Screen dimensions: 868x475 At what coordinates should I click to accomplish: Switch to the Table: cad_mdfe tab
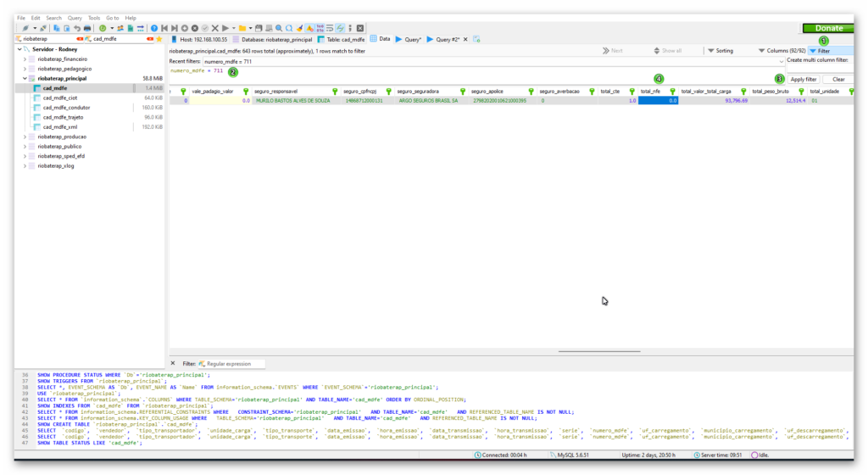pyautogui.click(x=341, y=39)
